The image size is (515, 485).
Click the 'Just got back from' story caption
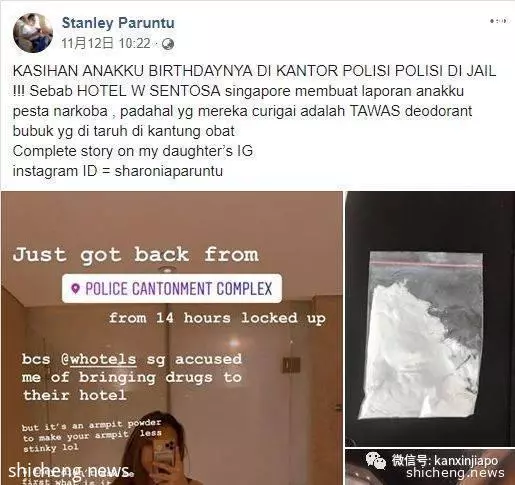point(136,255)
